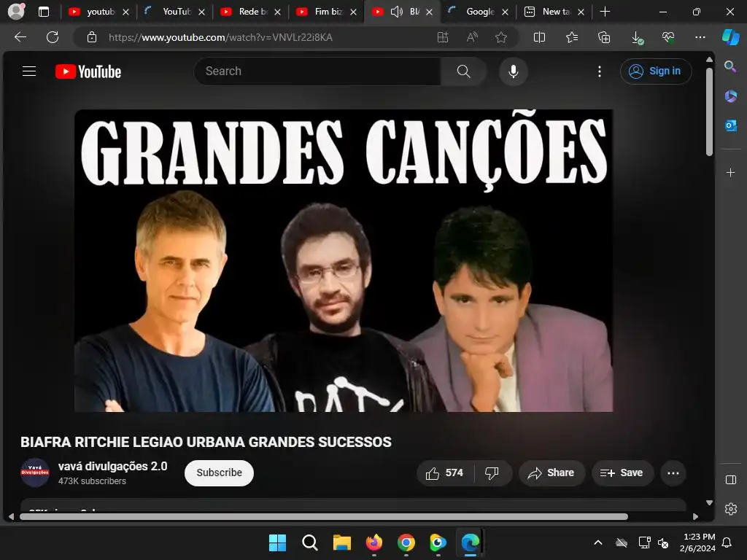
Task: Open YouTube settings three-dot menu
Action: pos(600,71)
